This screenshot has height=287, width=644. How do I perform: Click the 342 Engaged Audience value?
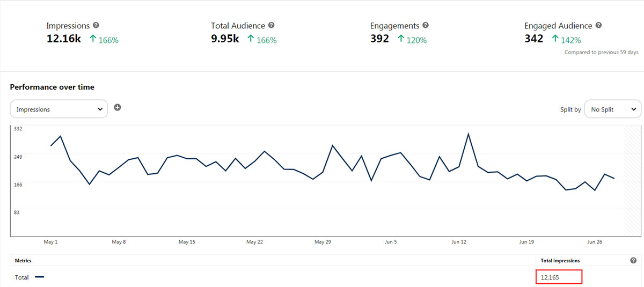(x=534, y=39)
